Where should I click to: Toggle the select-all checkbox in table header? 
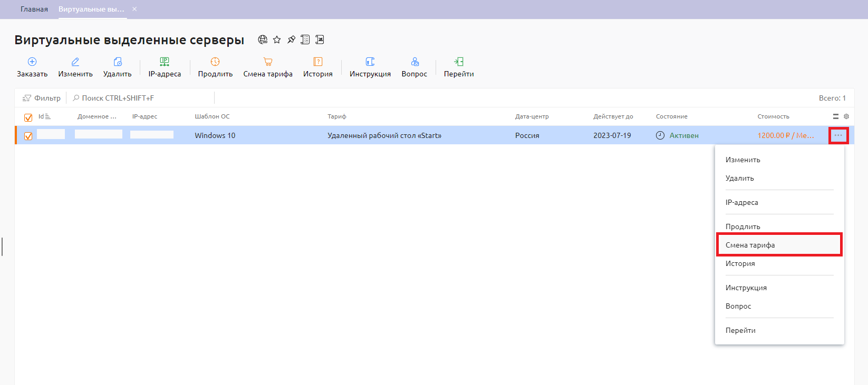(28, 117)
